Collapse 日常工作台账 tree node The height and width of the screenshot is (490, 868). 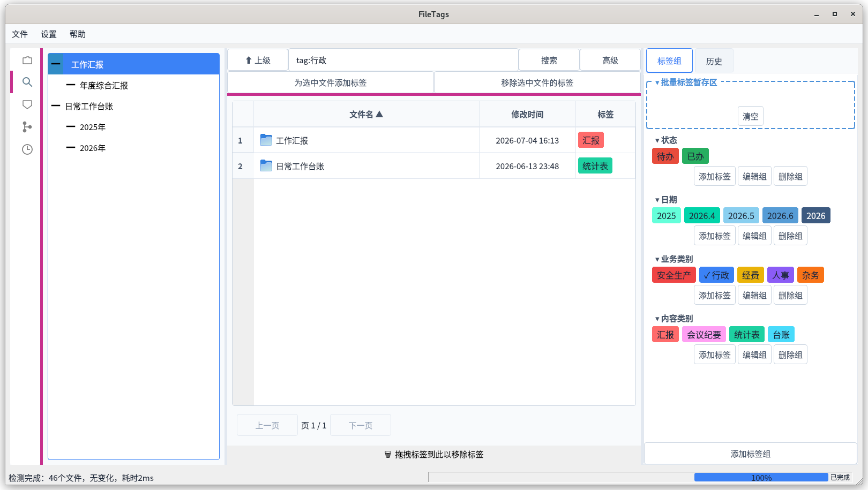tap(56, 106)
